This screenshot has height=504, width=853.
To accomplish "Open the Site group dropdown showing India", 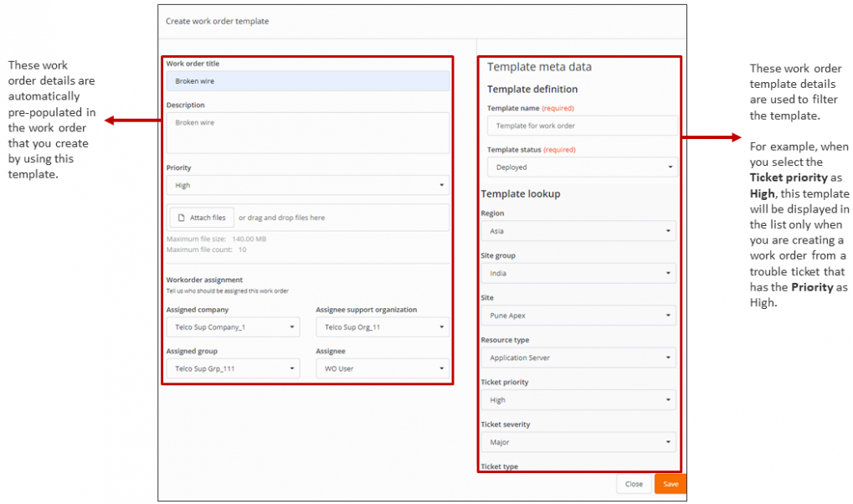I will click(x=578, y=273).
